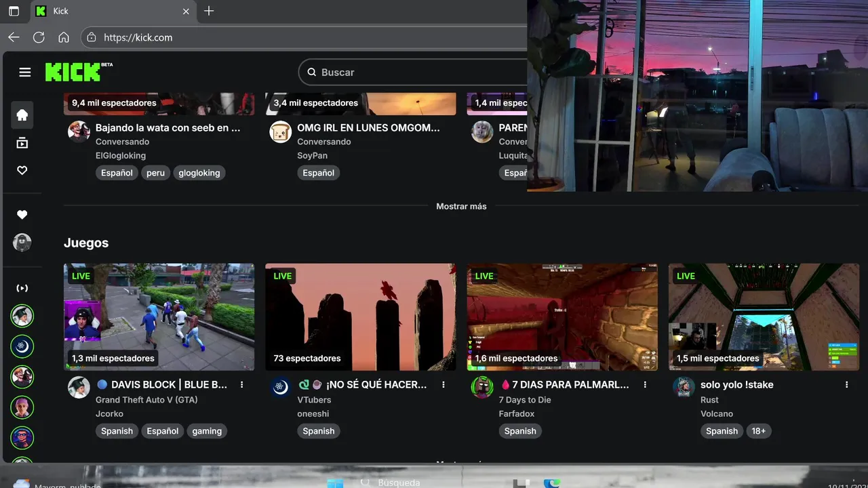Click the browser address bar
Image resolution: width=868 pixels, height=488 pixels.
pos(304,37)
